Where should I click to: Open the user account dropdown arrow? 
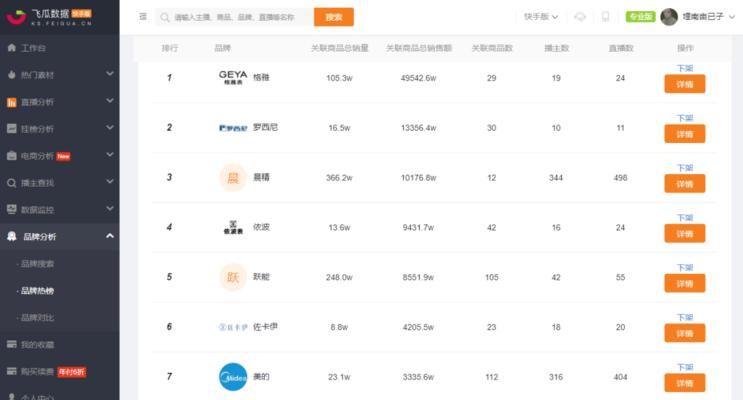pos(732,17)
